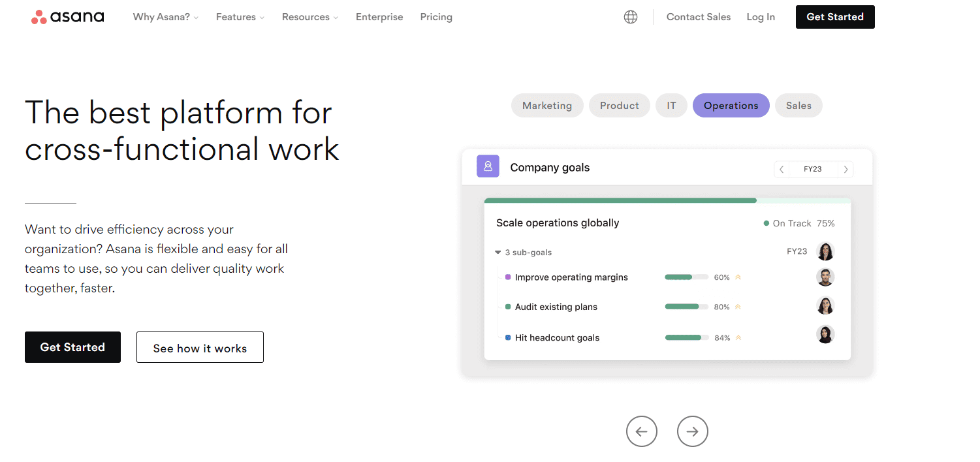This screenshot has width=980, height=462.
Task: Click next slide circular arrow
Action: coord(693,431)
